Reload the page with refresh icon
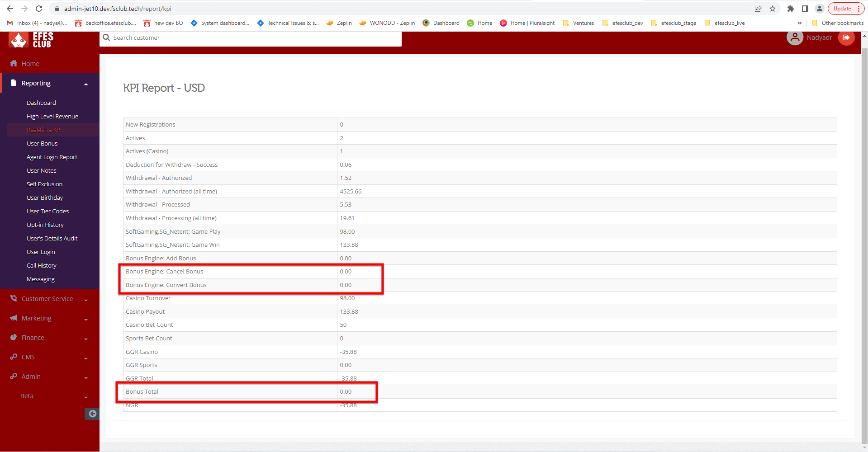The image size is (868, 452). 39,9
